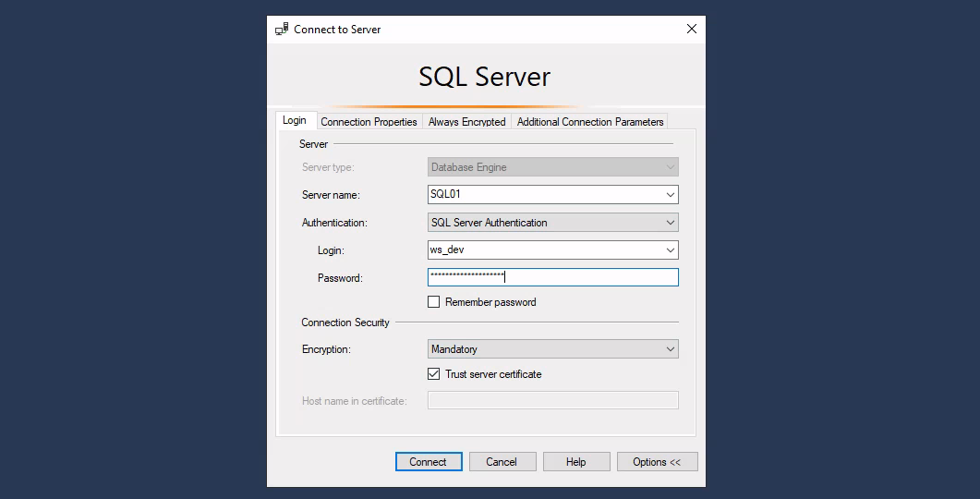Viewport: 980px width, 499px height.
Task: Open the Always Encrypted tab
Action: click(466, 122)
